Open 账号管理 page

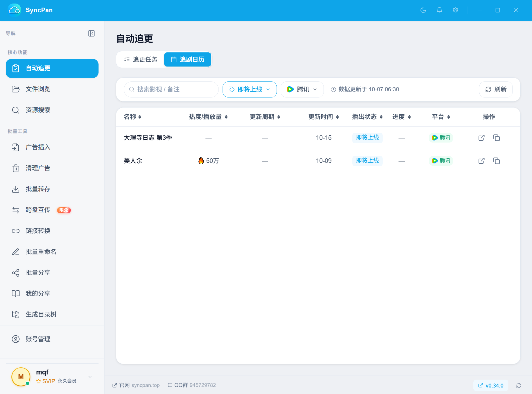click(x=52, y=339)
